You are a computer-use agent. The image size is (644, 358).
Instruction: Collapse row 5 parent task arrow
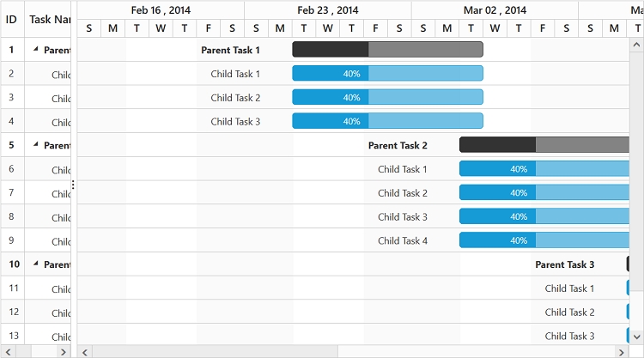point(36,145)
